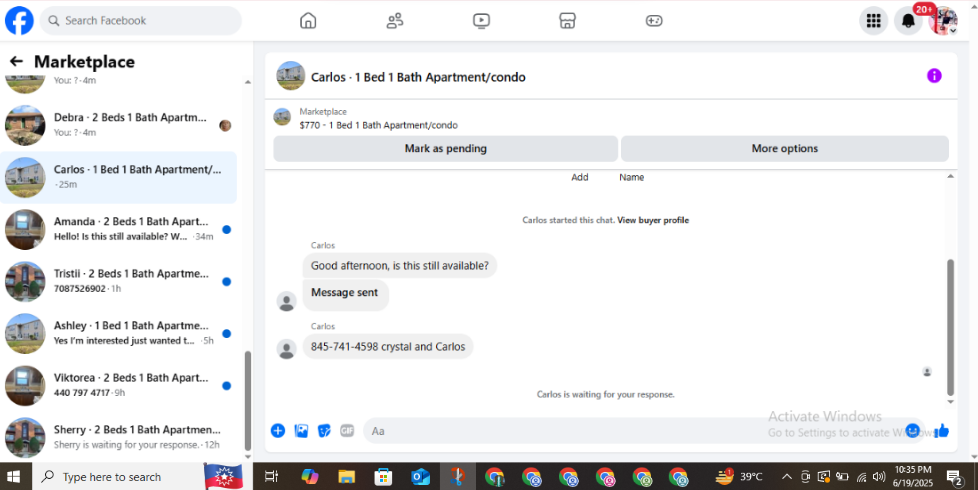Image resolution: width=978 pixels, height=490 pixels.
Task: Open the Debra 2 Beds 1 Bath chat
Action: (119, 125)
